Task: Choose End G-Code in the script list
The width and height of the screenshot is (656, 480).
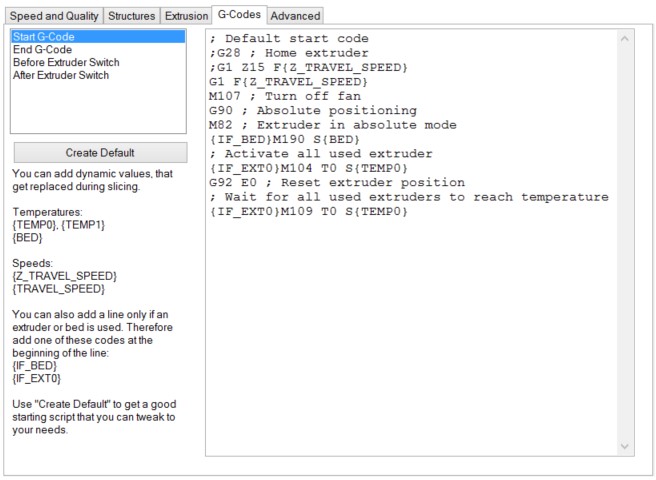Action: point(41,49)
